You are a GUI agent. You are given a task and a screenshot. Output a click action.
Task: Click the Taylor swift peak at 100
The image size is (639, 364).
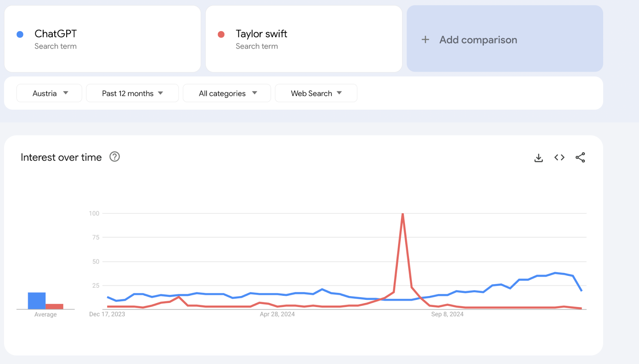(x=403, y=214)
